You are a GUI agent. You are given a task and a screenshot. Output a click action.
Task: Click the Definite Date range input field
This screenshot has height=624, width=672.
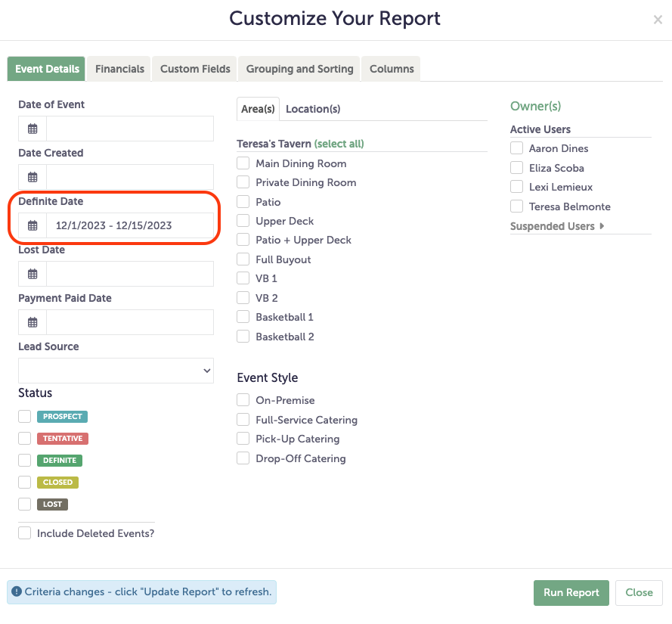pyautogui.click(x=130, y=225)
